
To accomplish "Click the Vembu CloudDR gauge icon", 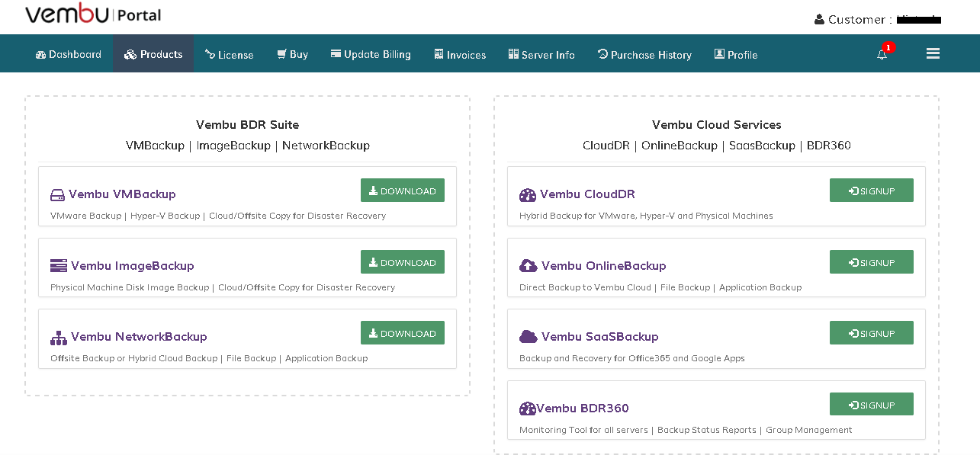I will point(528,195).
